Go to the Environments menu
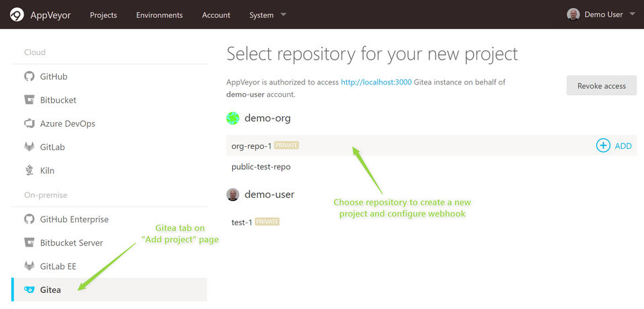This screenshot has width=644, height=309. point(159,15)
